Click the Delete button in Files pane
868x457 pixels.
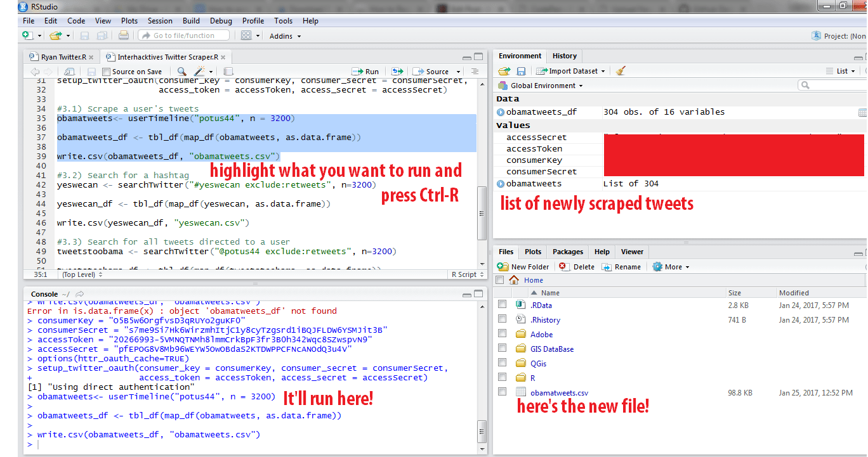pos(577,267)
